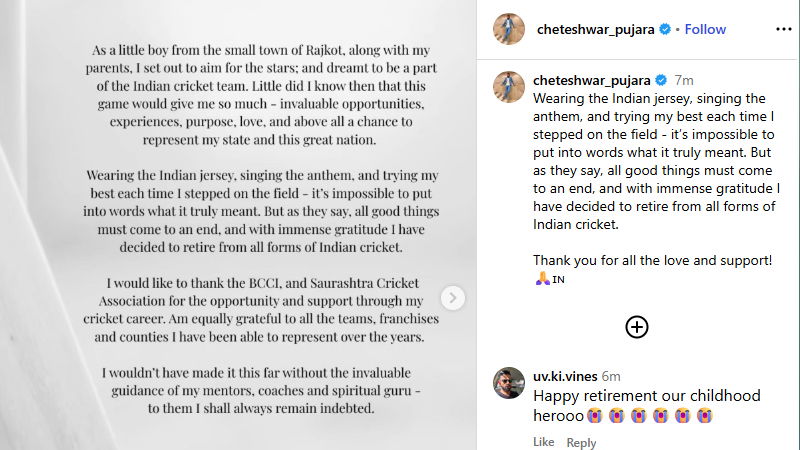The image size is (800, 450).
Task: Go to next slide of the post
Action: (x=453, y=297)
